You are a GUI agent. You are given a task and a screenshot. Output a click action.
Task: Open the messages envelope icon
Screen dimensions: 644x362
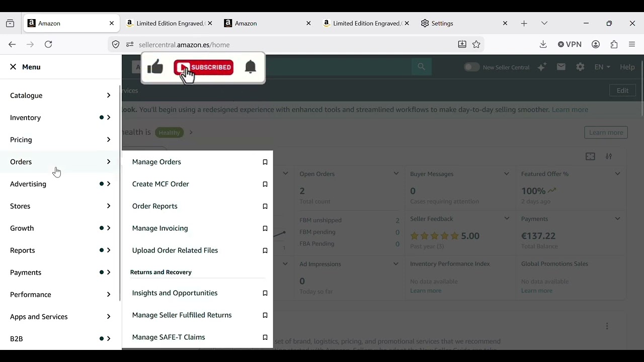point(561,67)
